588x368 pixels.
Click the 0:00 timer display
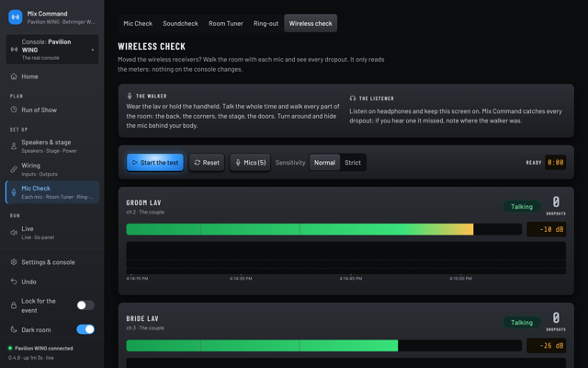click(555, 163)
